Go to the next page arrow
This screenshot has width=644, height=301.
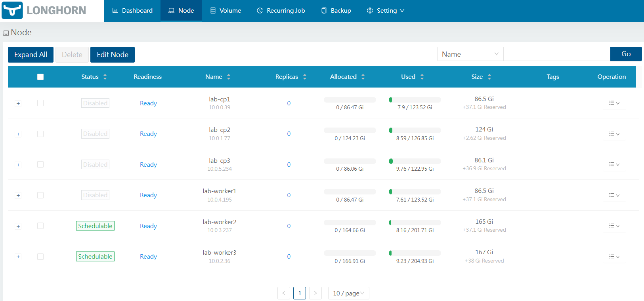pos(315,293)
